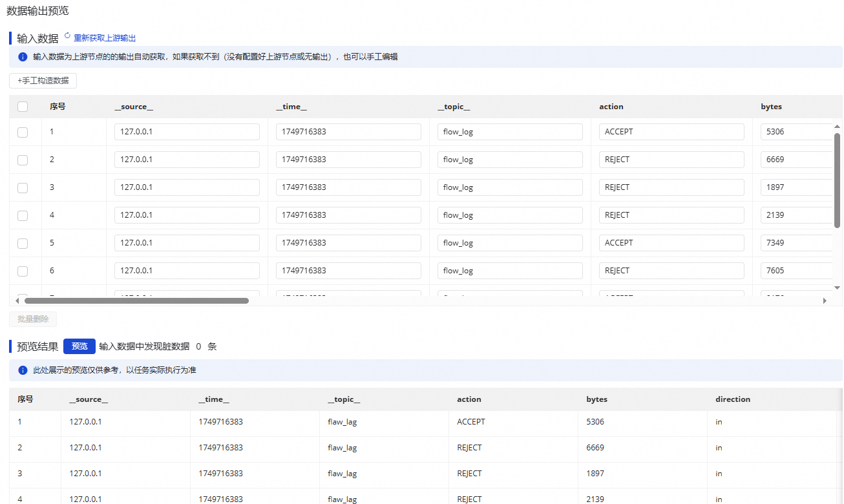Click the 数据输出预览 page title
844x504 pixels.
tap(37, 11)
